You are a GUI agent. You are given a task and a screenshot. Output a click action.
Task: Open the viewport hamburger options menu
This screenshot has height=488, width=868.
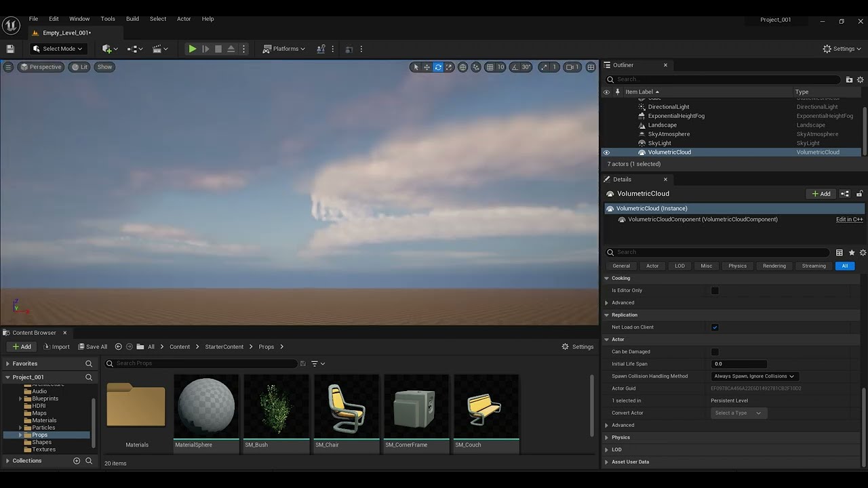8,67
